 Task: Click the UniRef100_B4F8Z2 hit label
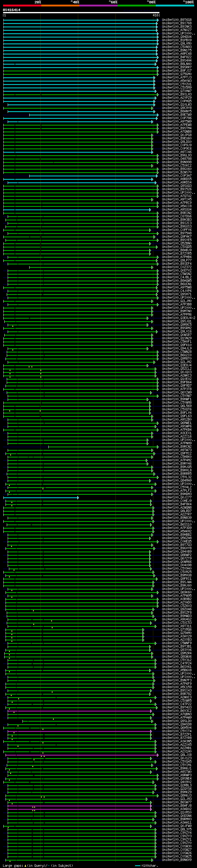click(x=177, y=57)
